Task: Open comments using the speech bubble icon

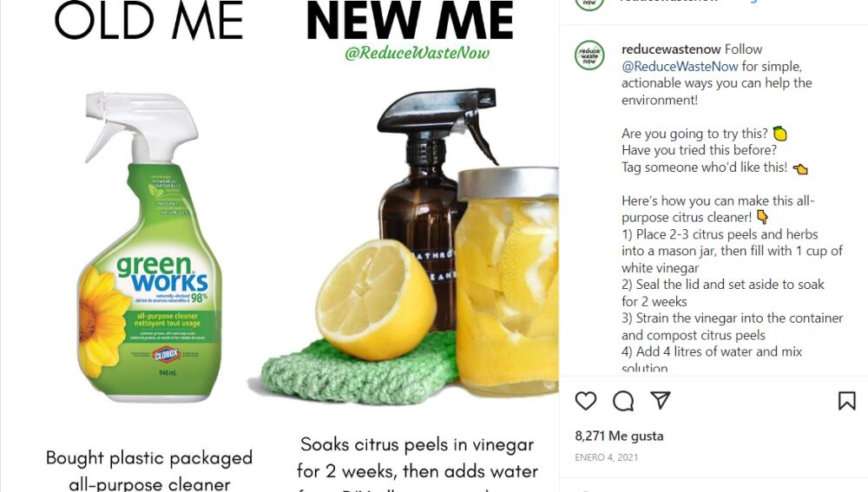Action: click(x=623, y=401)
